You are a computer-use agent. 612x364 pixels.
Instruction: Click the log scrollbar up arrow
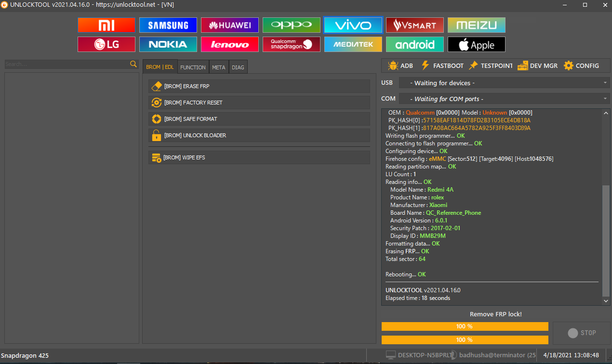(x=606, y=112)
